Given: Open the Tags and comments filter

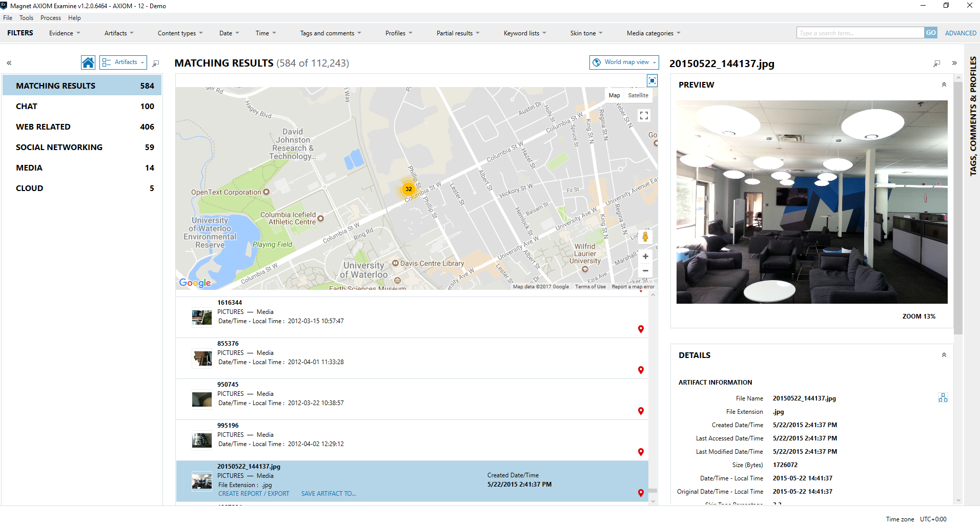Looking at the screenshot, I should 331,33.
